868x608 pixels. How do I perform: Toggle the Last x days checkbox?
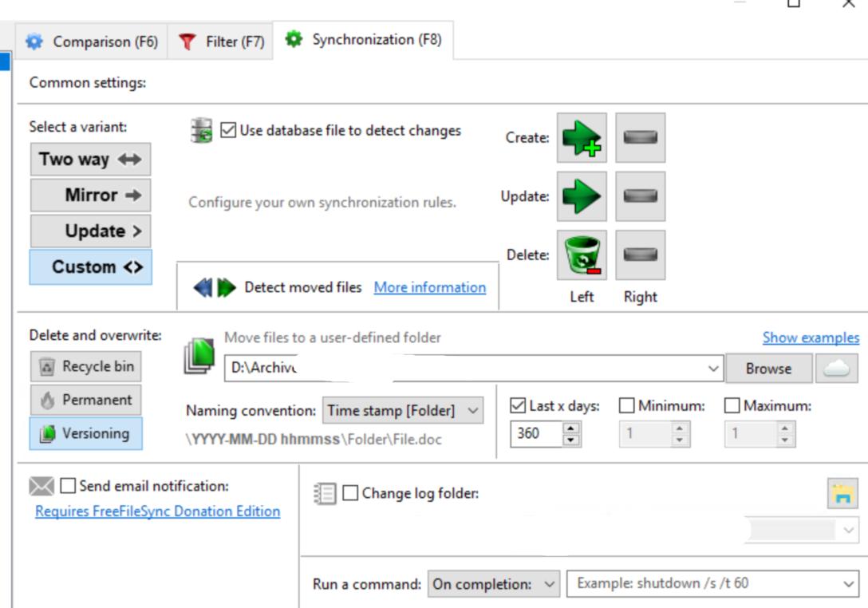[x=518, y=406]
